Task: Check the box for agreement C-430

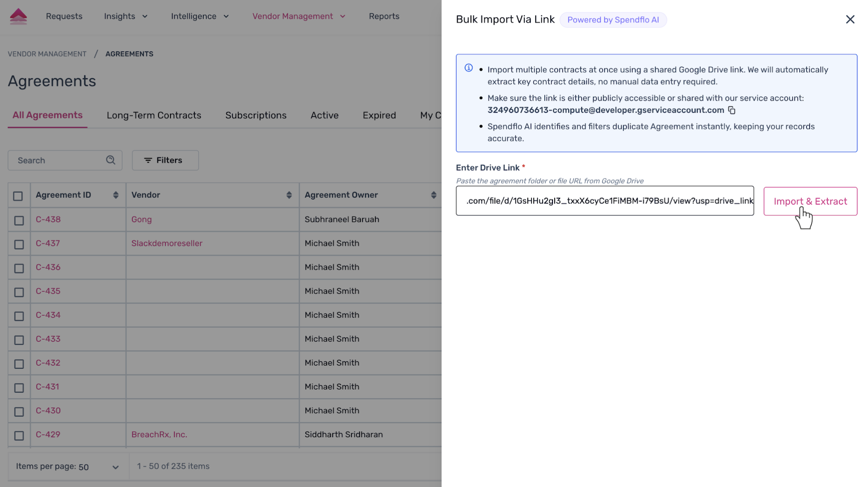Action: pos(19,412)
